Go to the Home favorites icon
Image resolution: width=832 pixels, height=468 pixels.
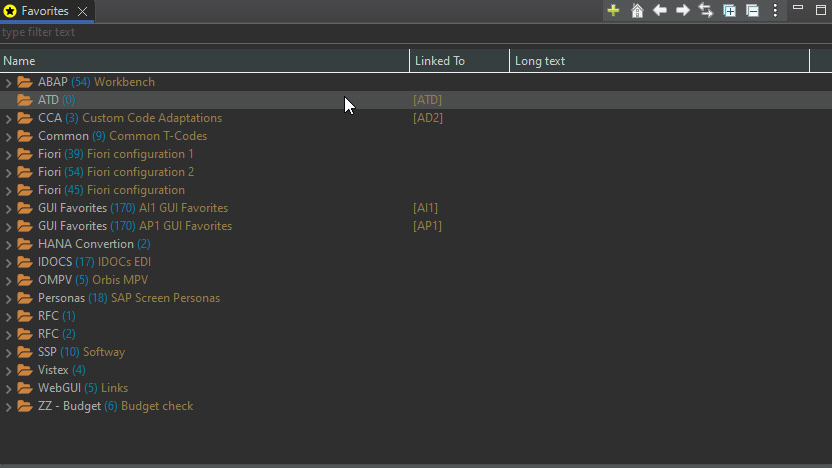pos(637,11)
